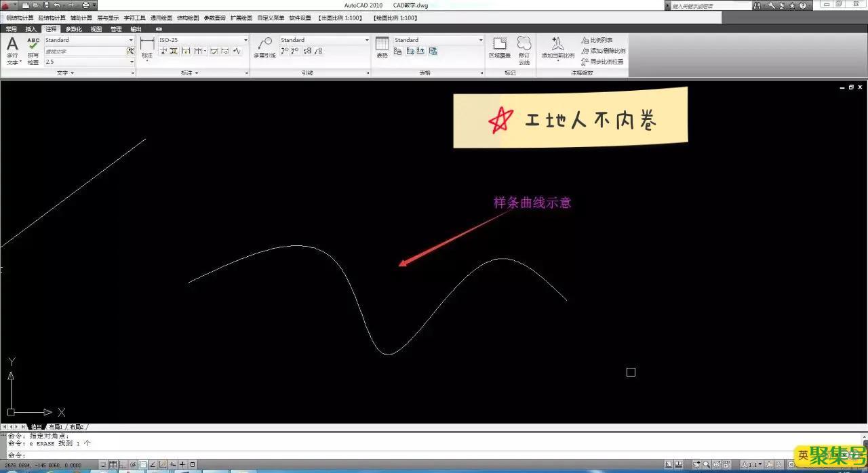The width and height of the screenshot is (868, 473).
Task: Open the Standard text style dropdown
Action: click(x=131, y=40)
